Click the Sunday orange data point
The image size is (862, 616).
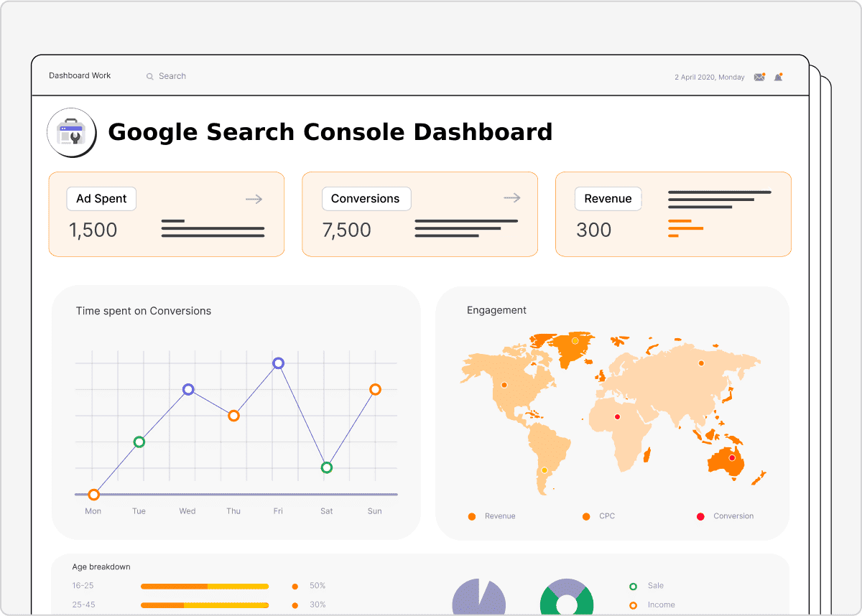(x=375, y=390)
